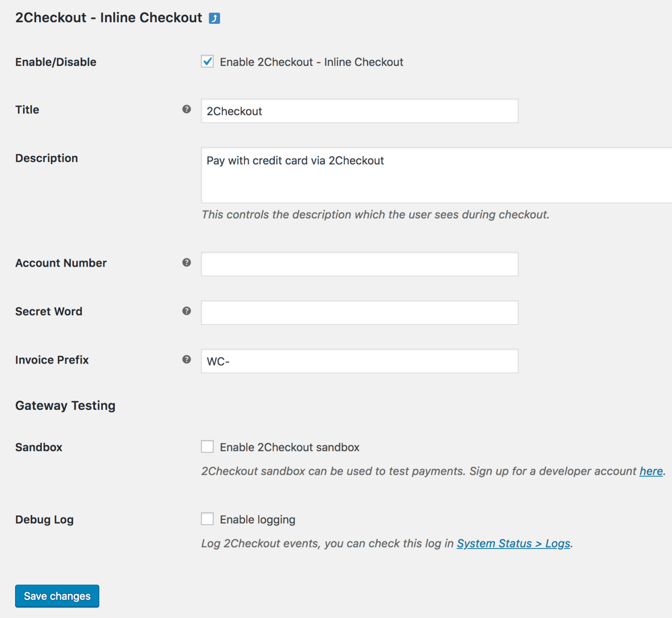Click the Invoice Prefix field showing WC-
This screenshot has width=672, height=618.
[x=359, y=361]
